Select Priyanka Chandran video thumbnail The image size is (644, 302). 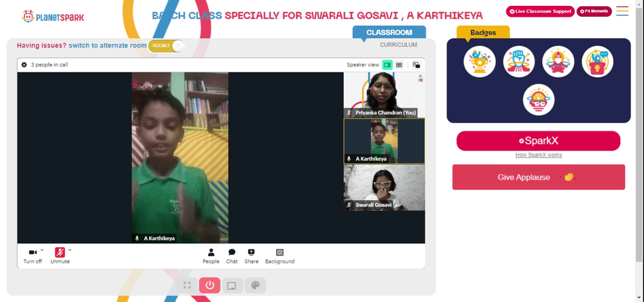[384, 95]
